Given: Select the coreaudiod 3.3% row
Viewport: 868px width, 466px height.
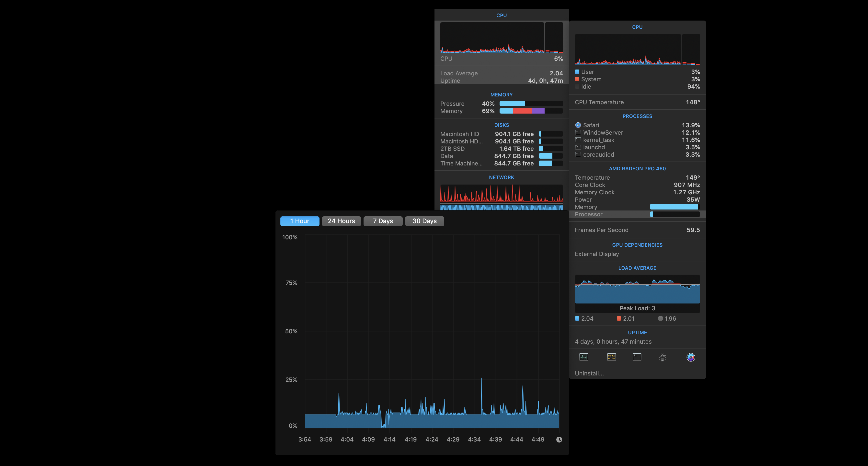Looking at the screenshot, I should click(x=637, y=155).
